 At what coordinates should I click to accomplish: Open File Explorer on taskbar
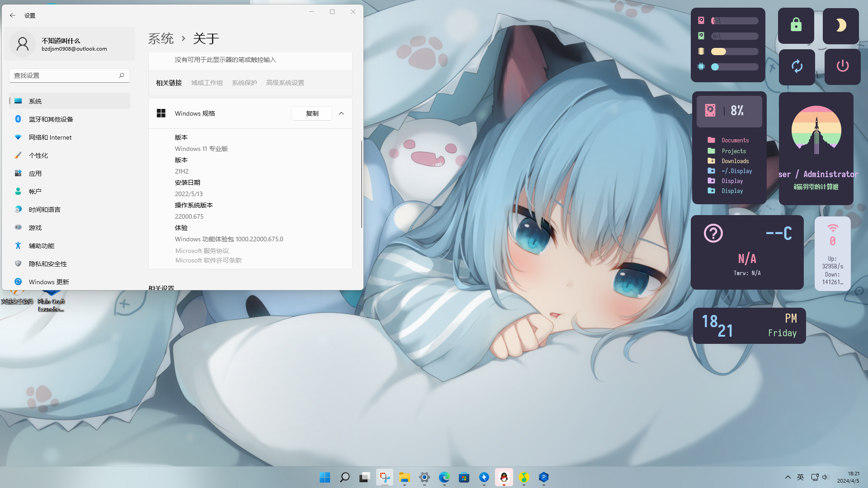[x=405, y=477]
